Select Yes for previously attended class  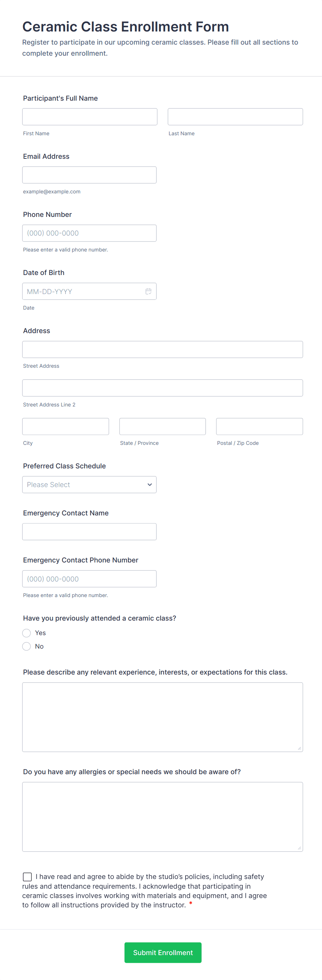[27, 633]
